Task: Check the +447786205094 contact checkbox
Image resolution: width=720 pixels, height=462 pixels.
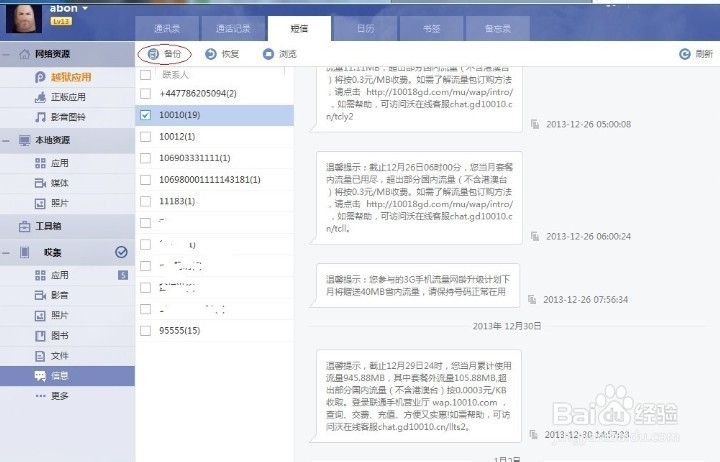Action: pos(146,94)
